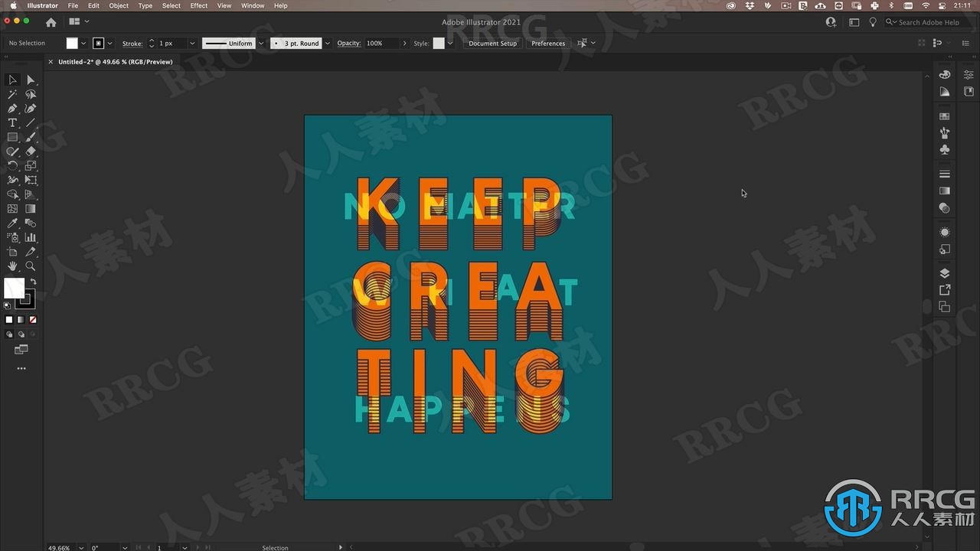The image size is (980, 551).
Task: Open the Symbols panel club icon
Action: (945, 150)
